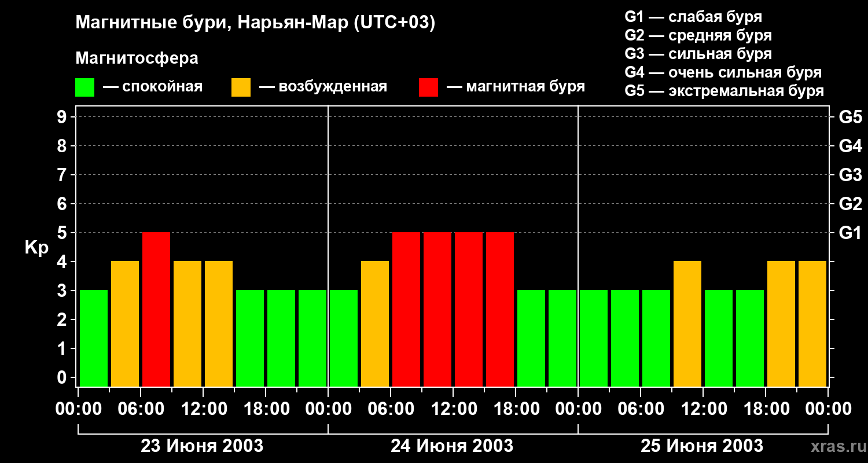This screenshot has height=463, width=868.
Task: Click the '18:00' tick label for 24 June
Action: 516,409
